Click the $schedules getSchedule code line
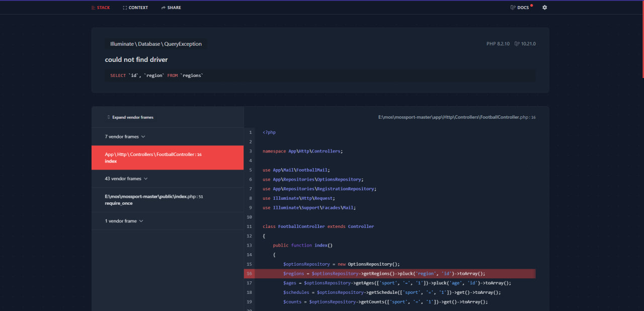 [392, 292]
